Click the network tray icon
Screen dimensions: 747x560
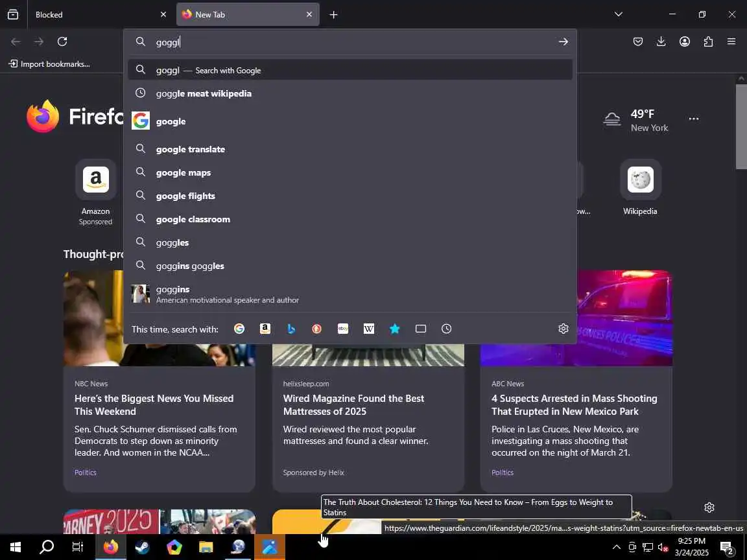(x=647, y=547)
